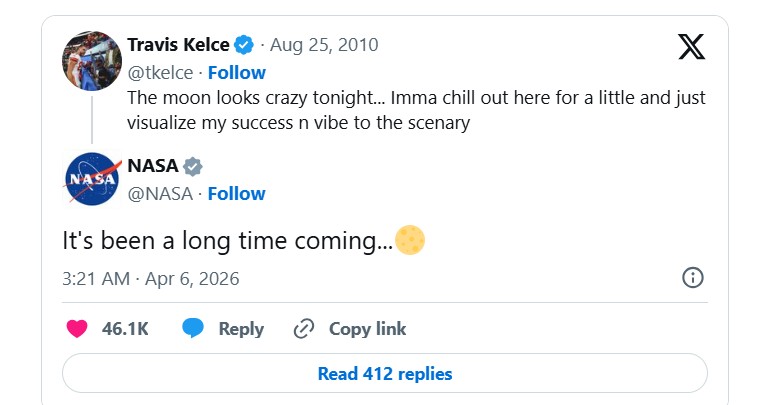Follow the @tkelce account
767x405 pixels.
tap(237, 72)
